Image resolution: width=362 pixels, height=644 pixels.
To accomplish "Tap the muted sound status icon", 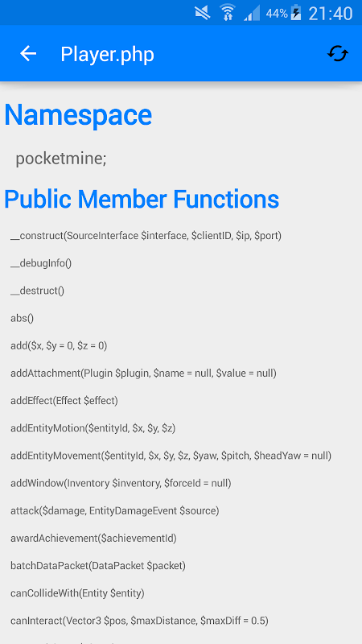I will 203,13.
